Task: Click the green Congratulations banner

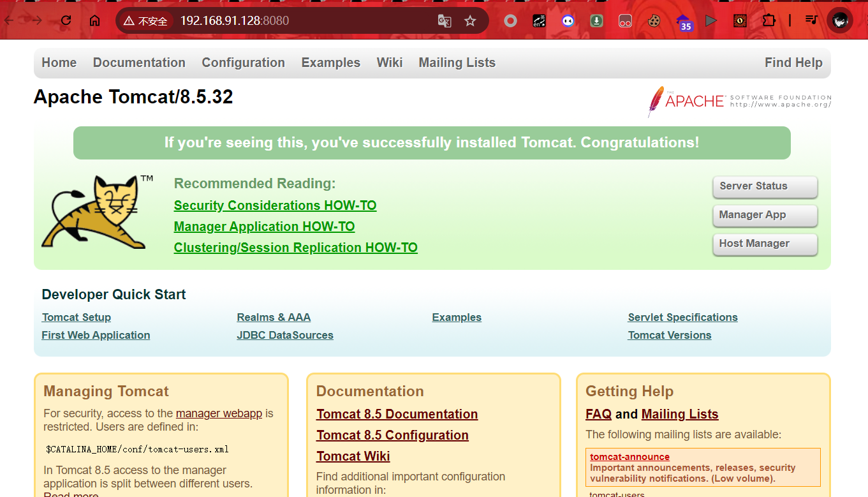Action: pyautogui.click(x=432, y=143)
